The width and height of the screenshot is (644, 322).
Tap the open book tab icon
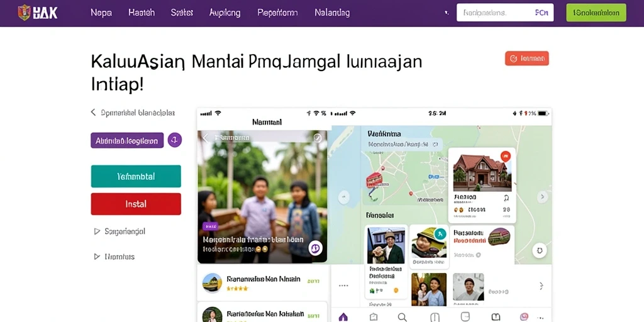coord(496,317)
